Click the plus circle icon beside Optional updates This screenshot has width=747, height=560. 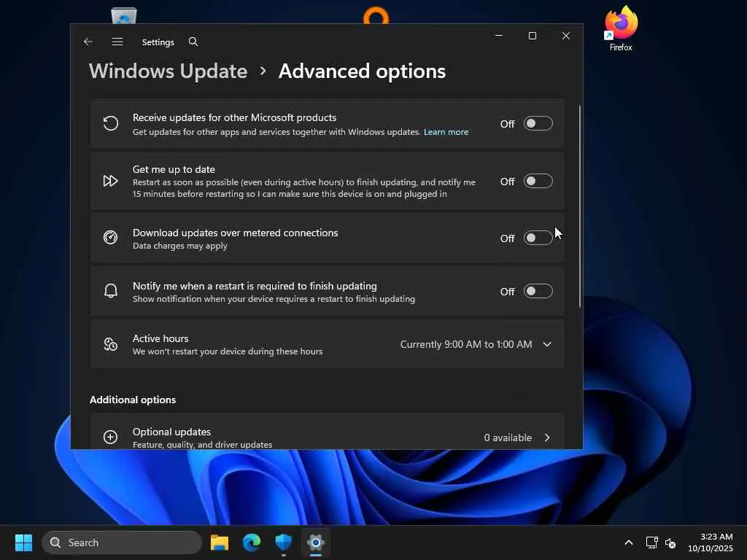point(111,437)
